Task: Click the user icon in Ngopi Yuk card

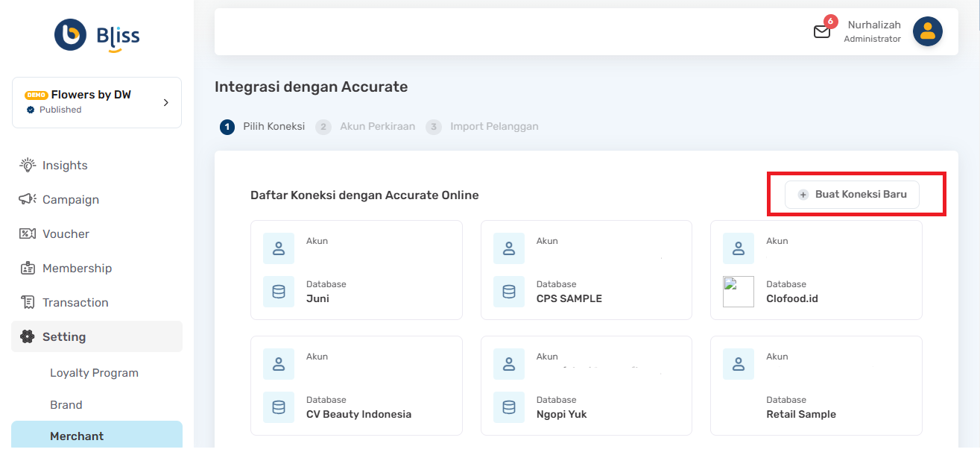Action: point(509,364)
